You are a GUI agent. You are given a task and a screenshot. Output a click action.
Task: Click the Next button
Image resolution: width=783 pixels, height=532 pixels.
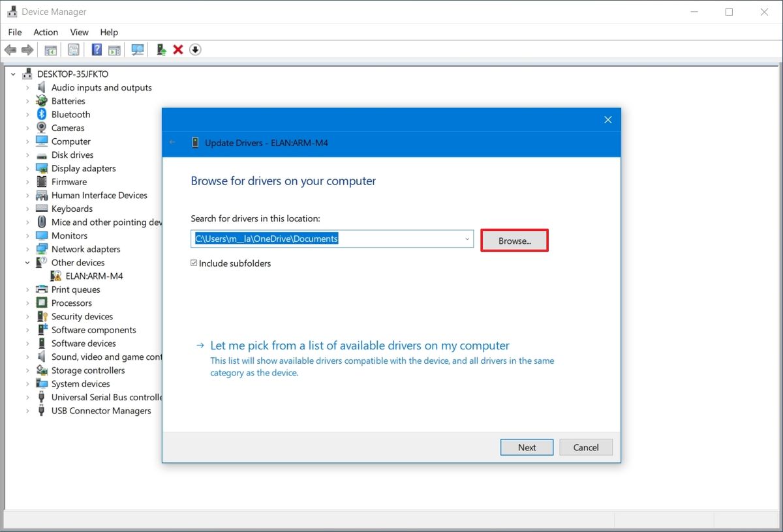[x=527, y=447]
